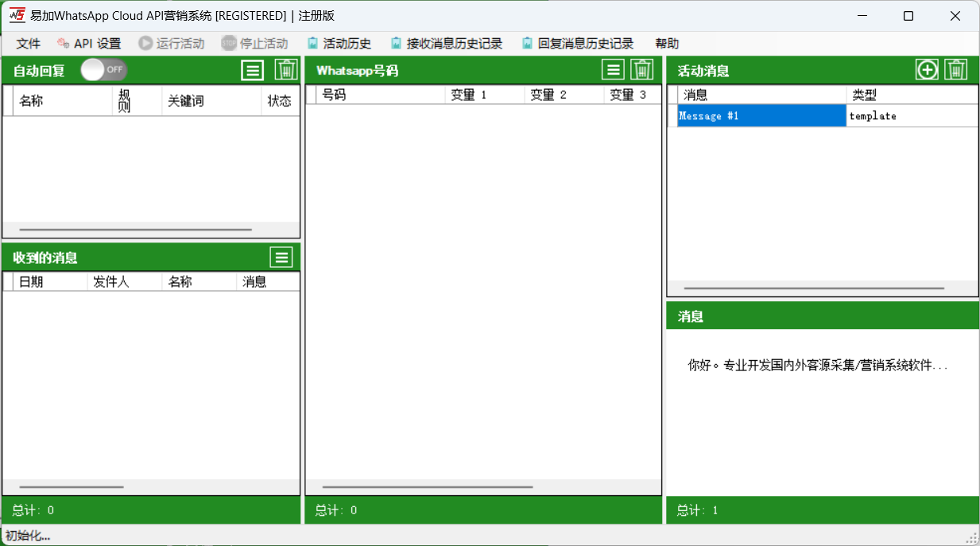
Task: Click the 日期 column header
Action: [x=50, y=282]
